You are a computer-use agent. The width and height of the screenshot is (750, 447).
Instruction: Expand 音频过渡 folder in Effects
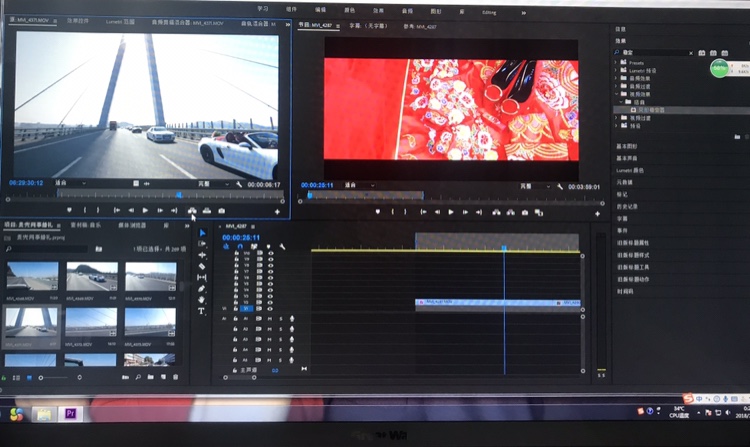tap(616, 86)
